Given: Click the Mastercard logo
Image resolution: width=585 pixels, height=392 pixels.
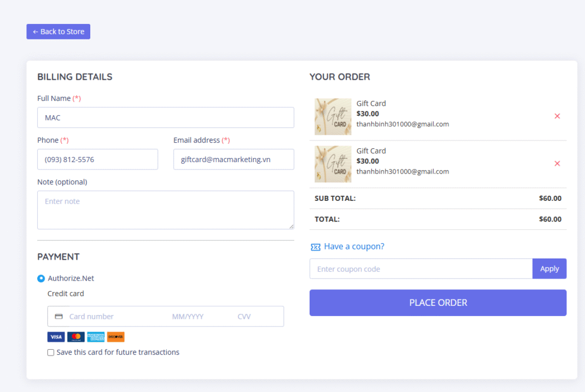Looking at the screenshot, I should tap(75, 337).
